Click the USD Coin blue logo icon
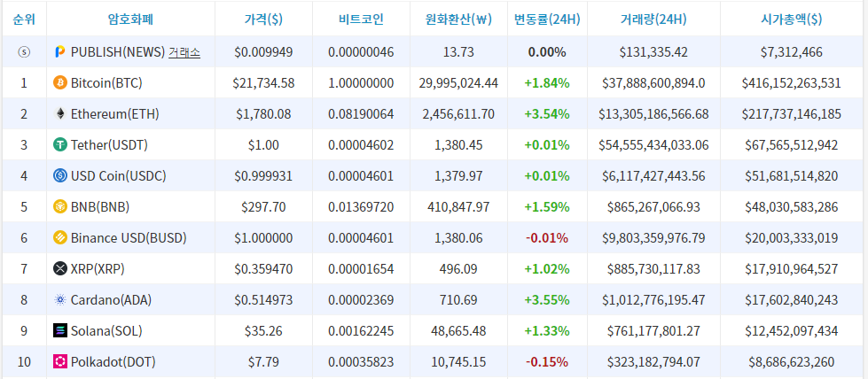This screenshot has width=868, height=379. 59,176
